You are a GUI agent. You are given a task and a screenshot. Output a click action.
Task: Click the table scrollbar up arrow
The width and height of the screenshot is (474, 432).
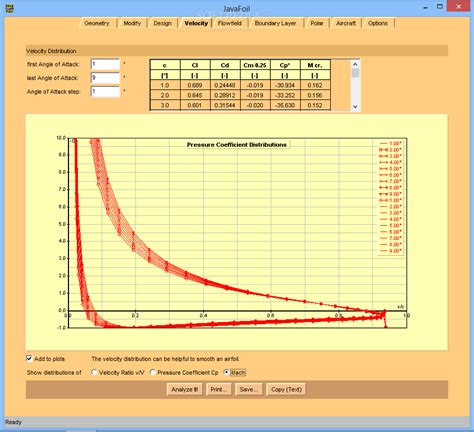pyautogui.click(x=355, y=64)
